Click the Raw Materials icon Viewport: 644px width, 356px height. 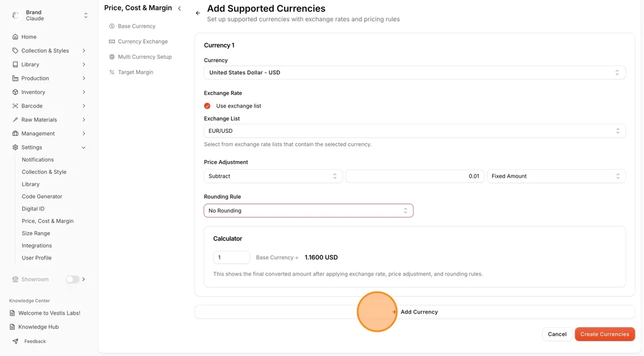(15, 120)
